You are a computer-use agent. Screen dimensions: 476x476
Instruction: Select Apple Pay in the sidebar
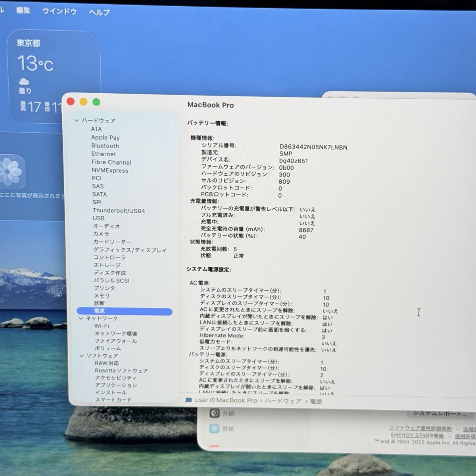106,137
